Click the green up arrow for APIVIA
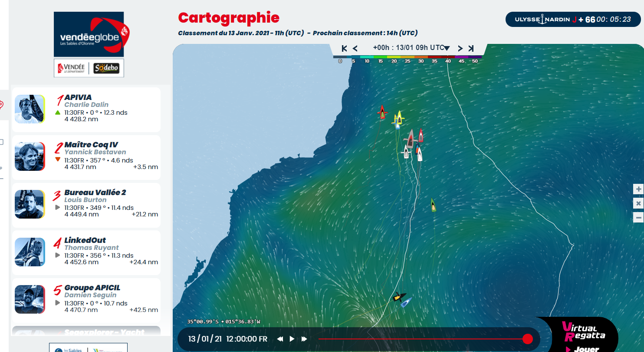Viewport: 644px width, 352px height. (58, 113)
